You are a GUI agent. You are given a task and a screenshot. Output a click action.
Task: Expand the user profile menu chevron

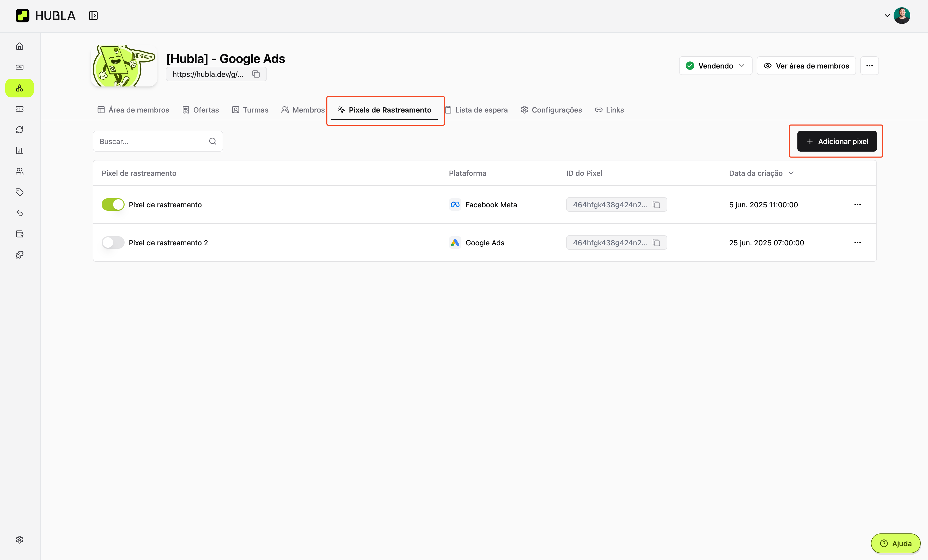tap(887, 16)
